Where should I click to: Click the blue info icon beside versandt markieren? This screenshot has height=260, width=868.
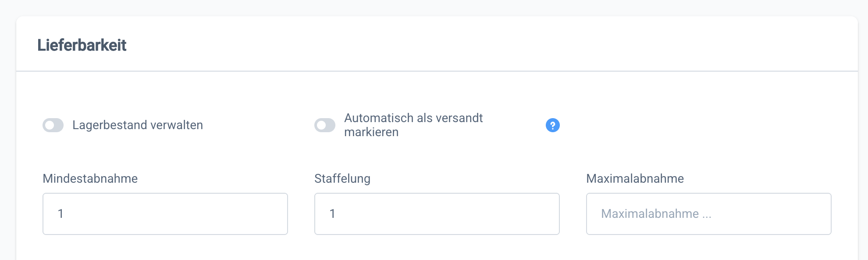point(552,125)
